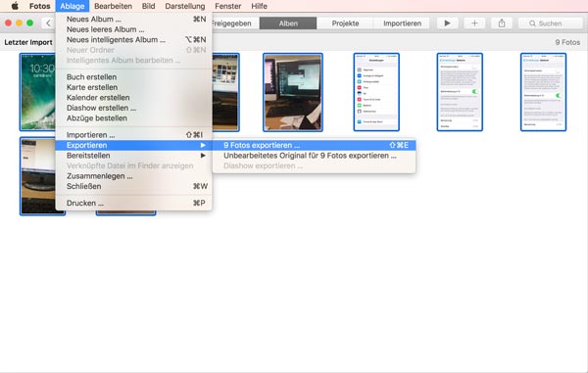This screenshot has width=588, height=373.
Task: Open the Apple menu
Action: [x=15, y=6]
